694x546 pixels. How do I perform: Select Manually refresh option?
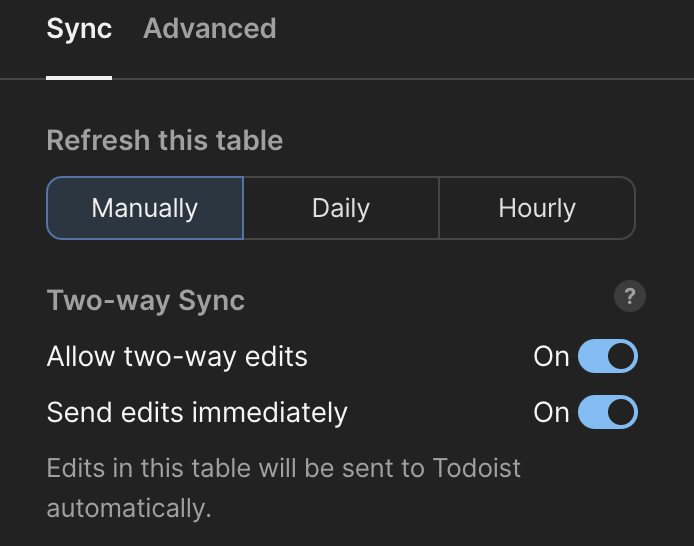(x=145, y=208)
